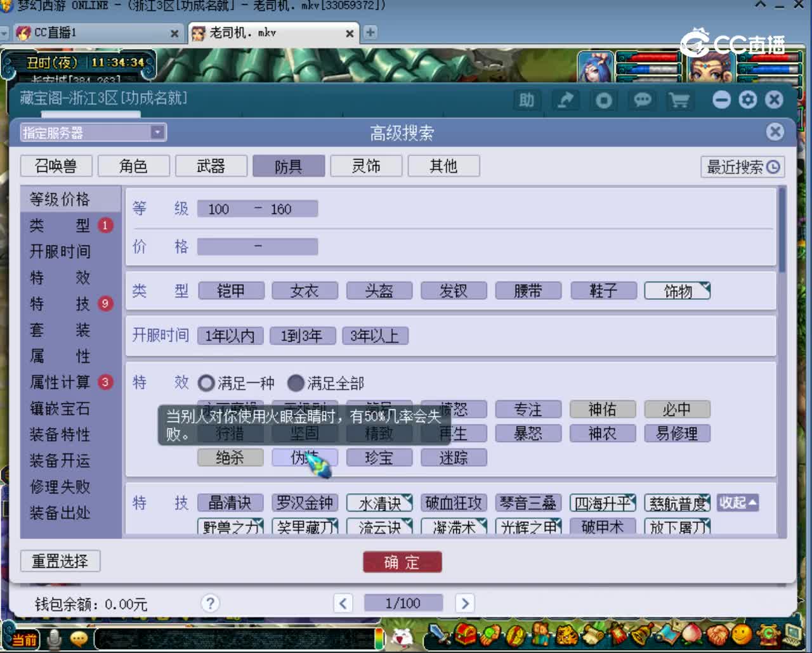Toggle the 腰带 type filter
The width and height of the screenshot is (812, 653).
click(528, 291)
